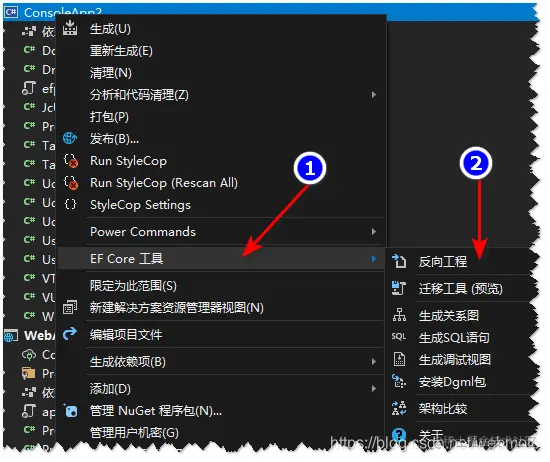Image resolution: width=550 pixels, height=462 pixels.
Task: Click the migration tool (迁移工具) icon
Action: (x=399, y=288)
